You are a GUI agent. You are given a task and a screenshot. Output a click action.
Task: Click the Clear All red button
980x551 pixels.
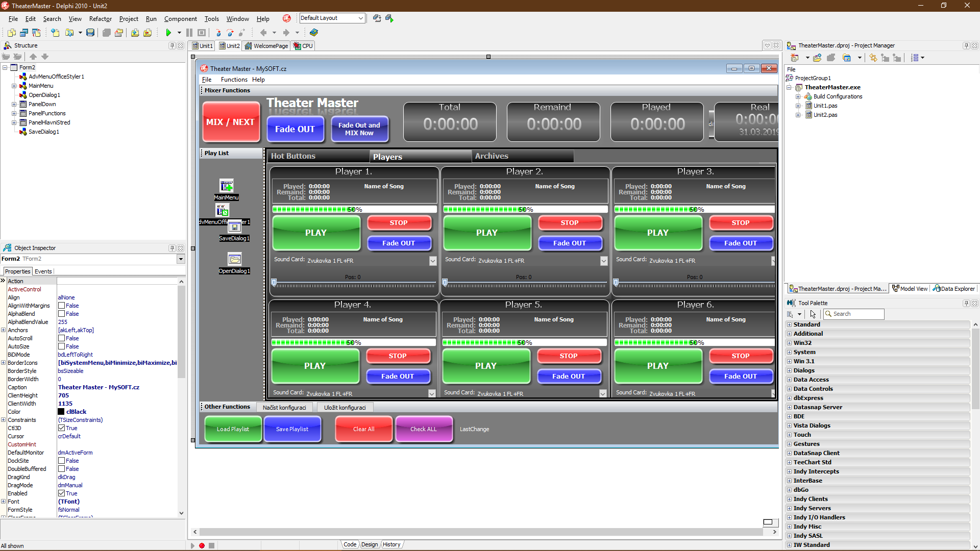click(363, 429)
